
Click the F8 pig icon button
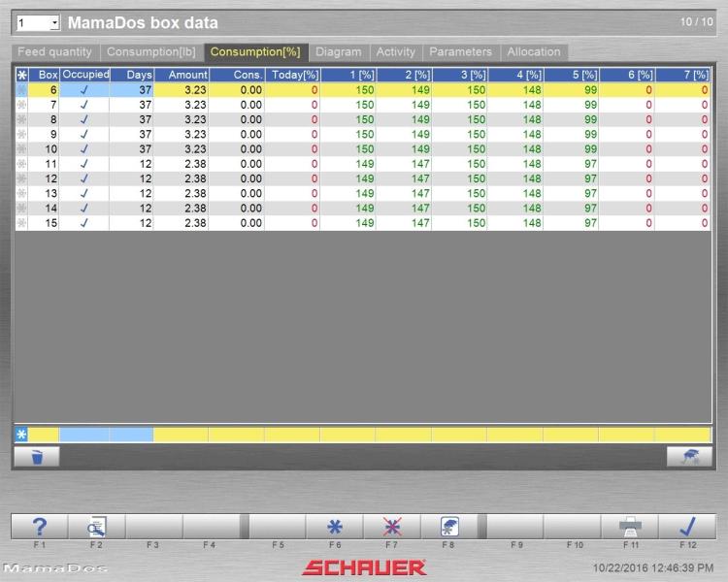[x=449, y=527]
